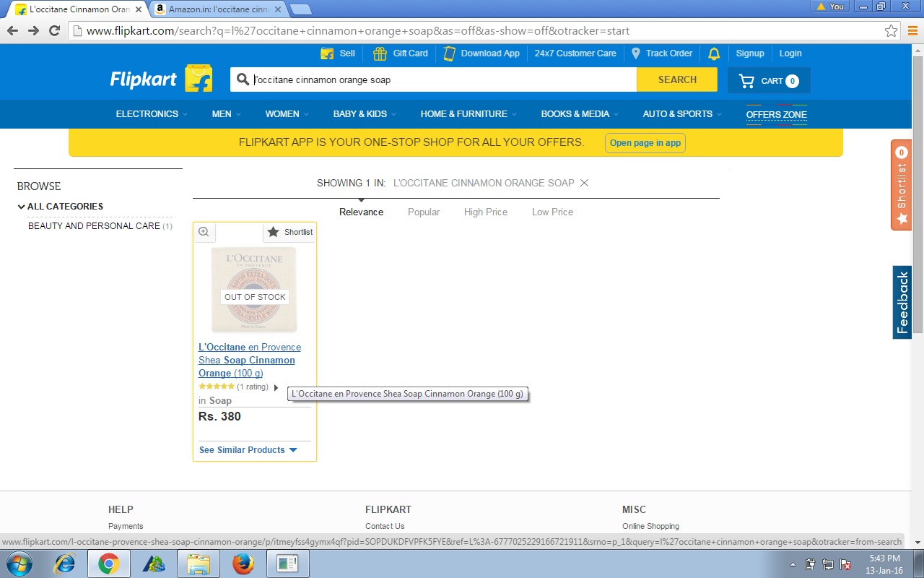The height and width of the screenshot is (578, 924).
Task: Show hidden system tray icons
Action: tap(793, 564)
